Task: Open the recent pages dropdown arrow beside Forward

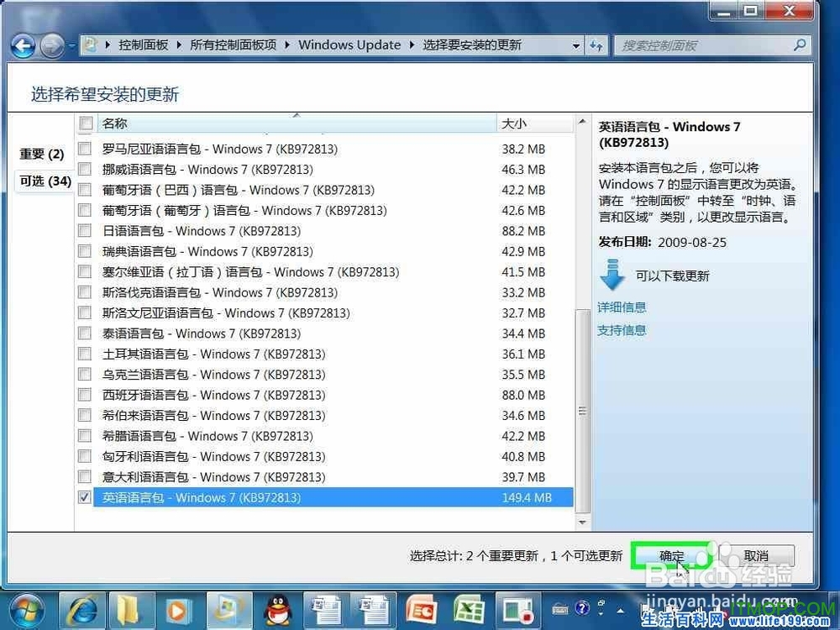Action: click(71, 46)
